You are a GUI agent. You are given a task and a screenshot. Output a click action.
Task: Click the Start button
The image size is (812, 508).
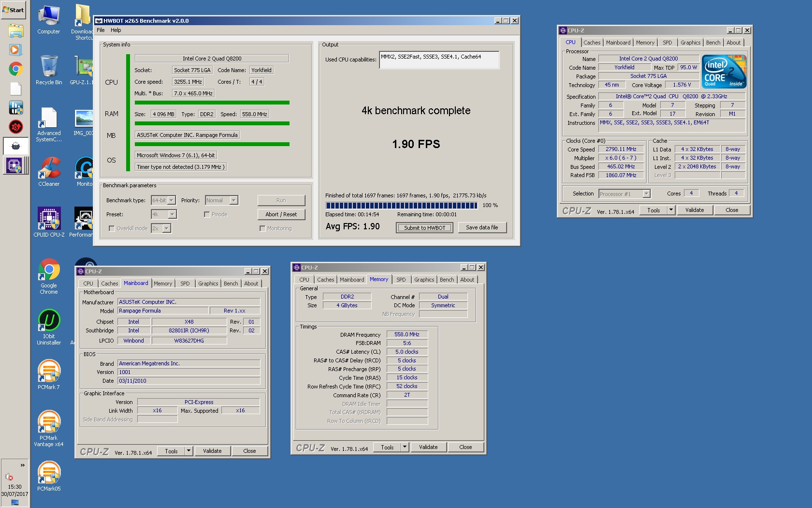tap(14, 10)
